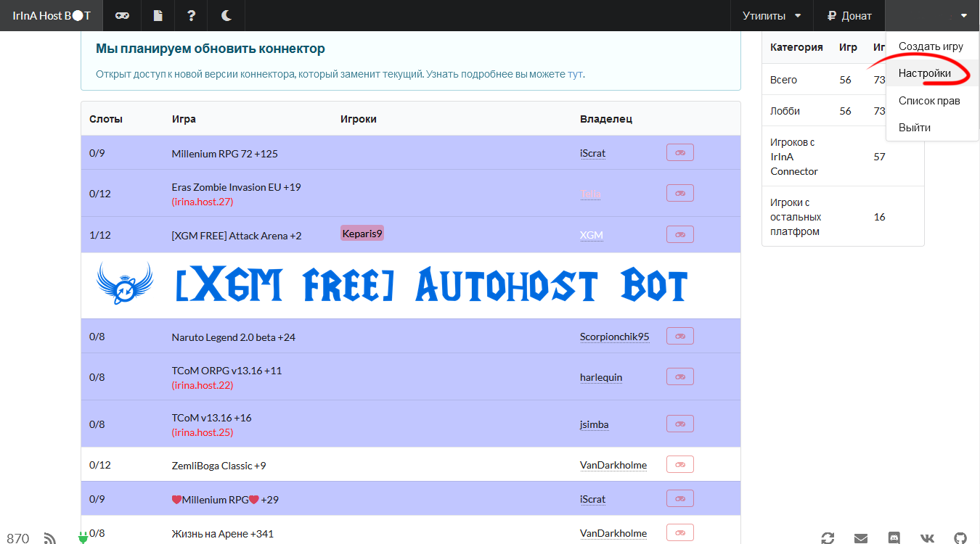
Task: Click link icon for TCoM ORPG v13.16 +11
Action: pos(680,376)
